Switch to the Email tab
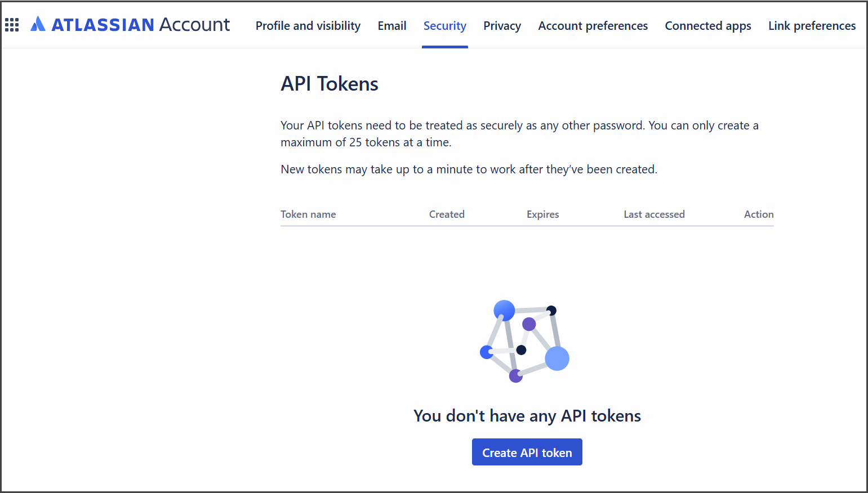Screen dimensions: 868x493 [x=392, y=26]
